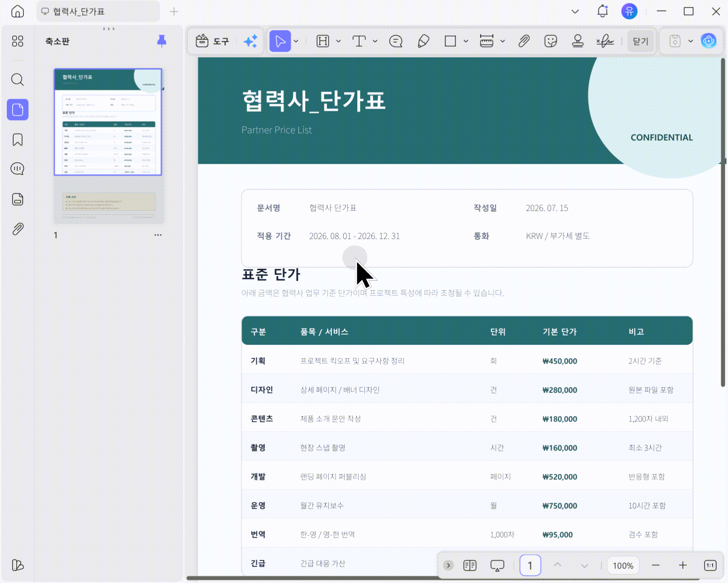Collapse the bottom page toolbar arrow
Viewport: 728px width, 583px height.
[448, 565]
